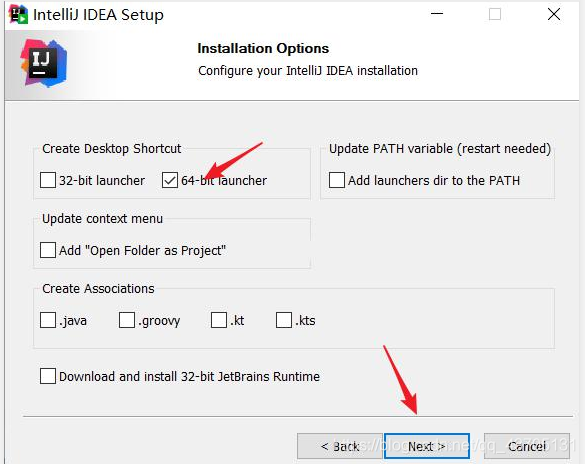Return to previous step with Back
585x464 pixels.
tap(340, 446)
